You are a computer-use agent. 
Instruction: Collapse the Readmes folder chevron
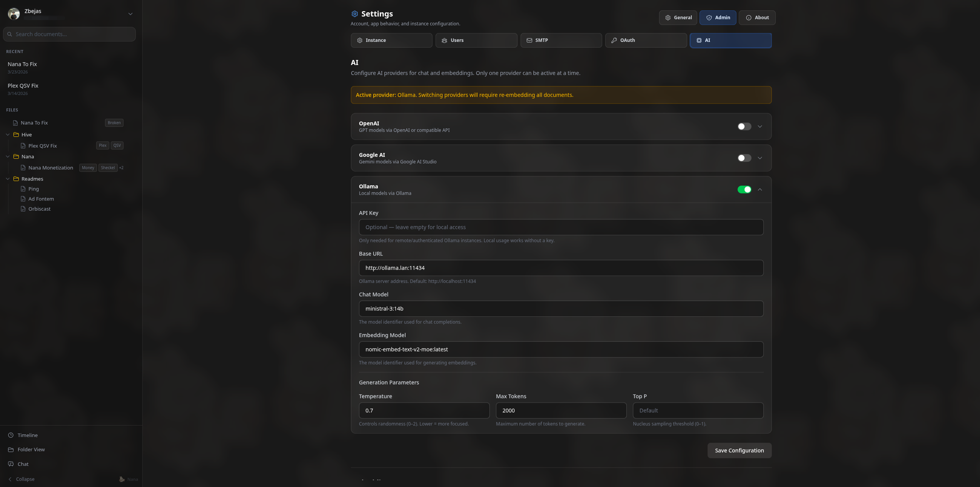click(x=8, y=179)
